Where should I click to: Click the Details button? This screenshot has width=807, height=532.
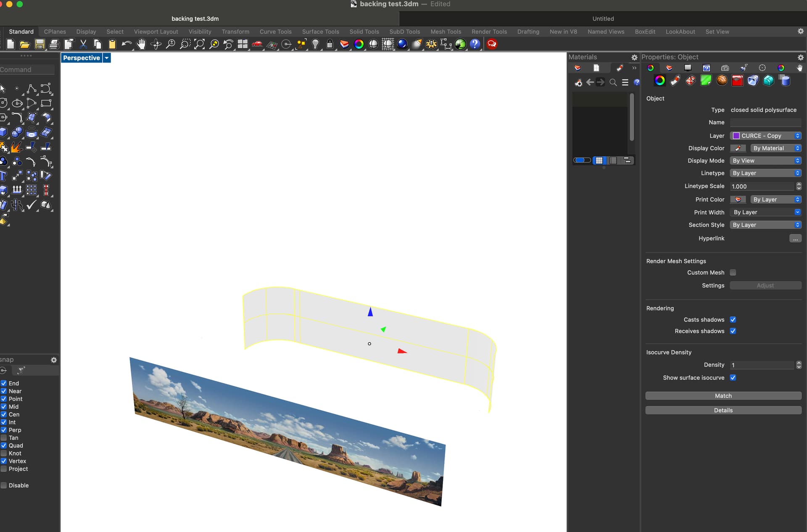[723, 410]
